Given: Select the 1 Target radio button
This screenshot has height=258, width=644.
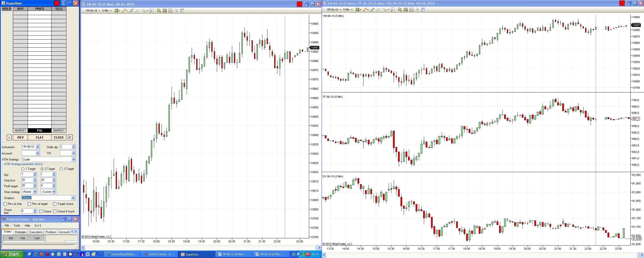Looking at the screenshot, I should pos(23,169).
